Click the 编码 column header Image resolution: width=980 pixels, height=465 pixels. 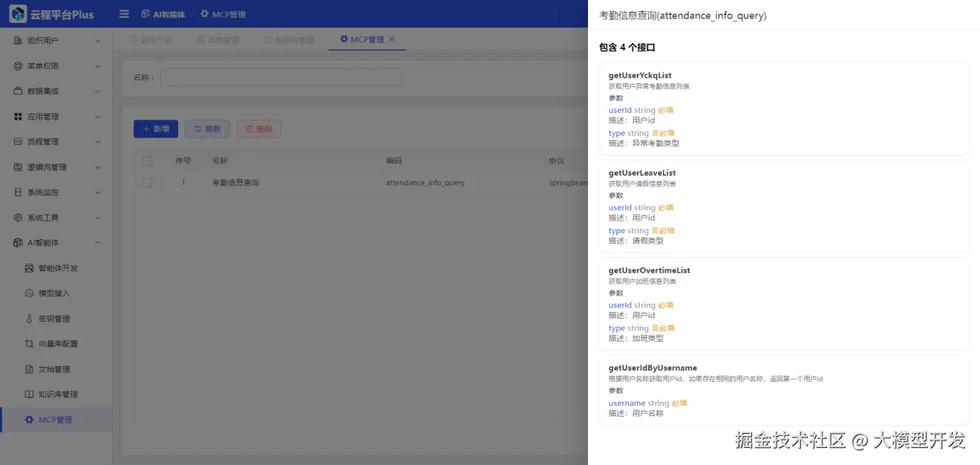(x=393, y=161)
